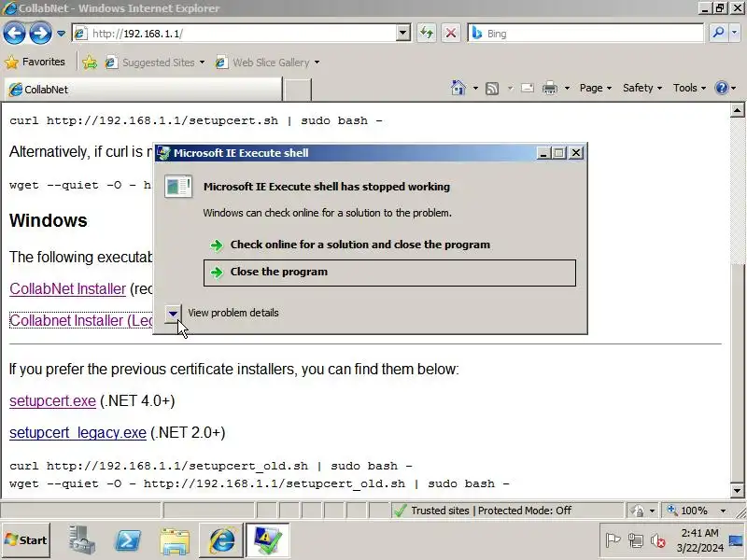747x560 pixels.
Task: Open the Help question mark icon
Action: (x=722, y=88)
